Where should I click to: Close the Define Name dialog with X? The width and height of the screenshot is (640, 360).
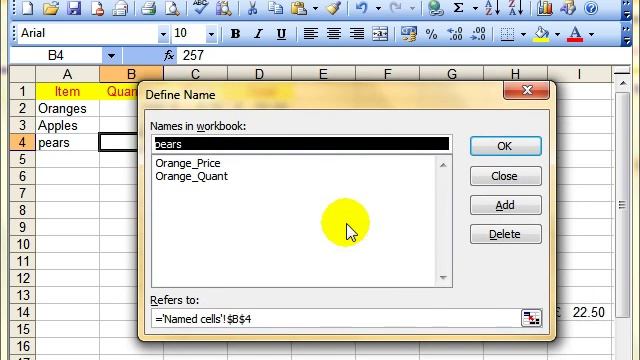(527, 90)
